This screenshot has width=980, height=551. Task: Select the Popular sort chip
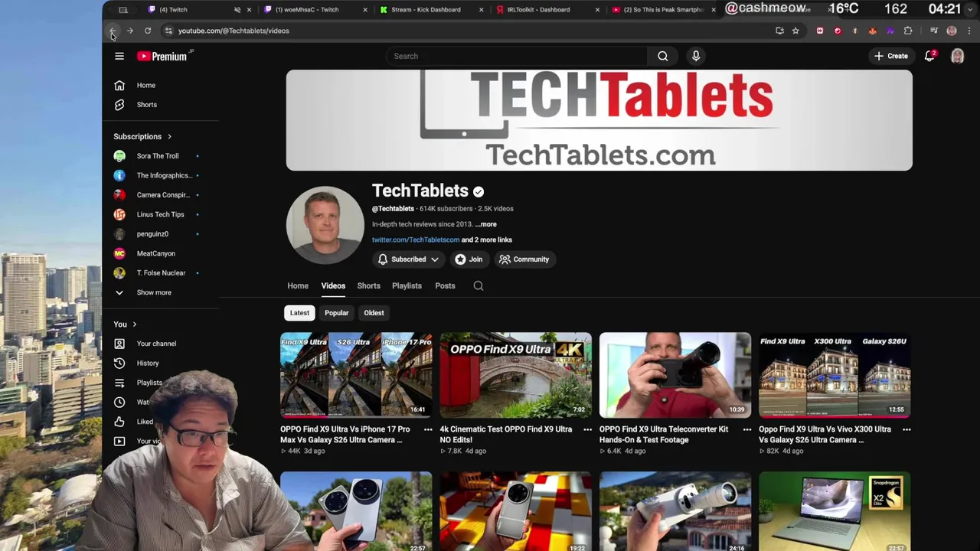(336, 313)
